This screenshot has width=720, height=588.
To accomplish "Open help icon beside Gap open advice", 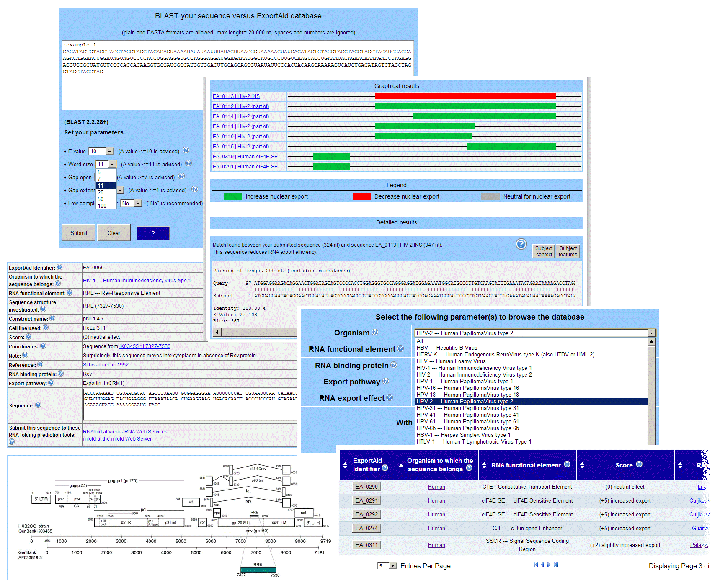I will coord(181,176).
